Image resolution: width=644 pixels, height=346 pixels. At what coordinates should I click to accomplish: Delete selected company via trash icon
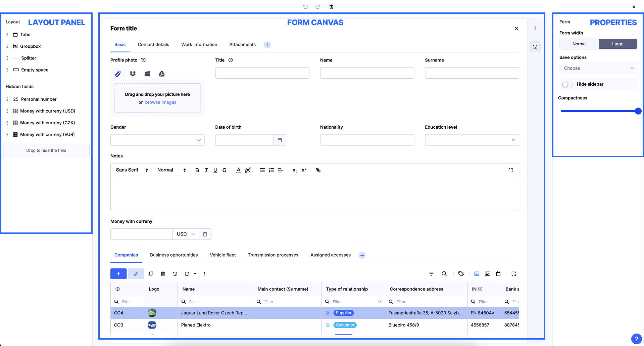tap(163, 274)
